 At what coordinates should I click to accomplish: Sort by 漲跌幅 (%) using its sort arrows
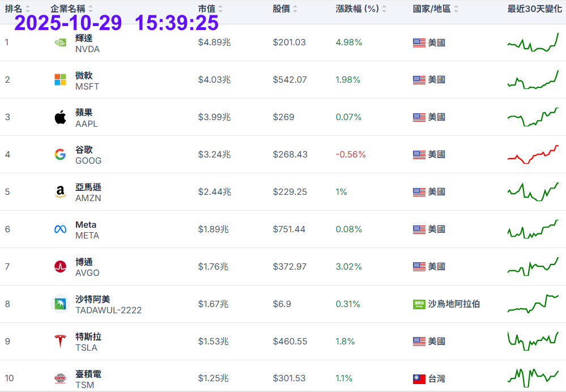pos(384,9)
